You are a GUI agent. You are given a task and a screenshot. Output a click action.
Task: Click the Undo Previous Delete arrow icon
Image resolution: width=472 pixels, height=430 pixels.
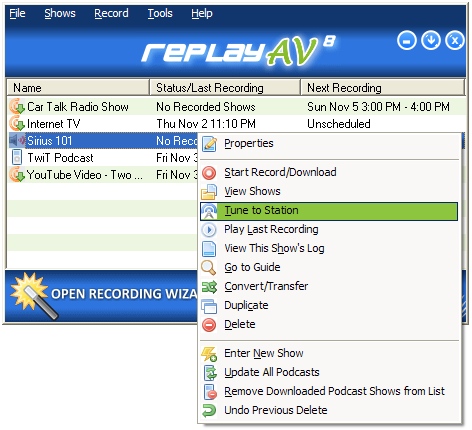click(x=209, y=411)
